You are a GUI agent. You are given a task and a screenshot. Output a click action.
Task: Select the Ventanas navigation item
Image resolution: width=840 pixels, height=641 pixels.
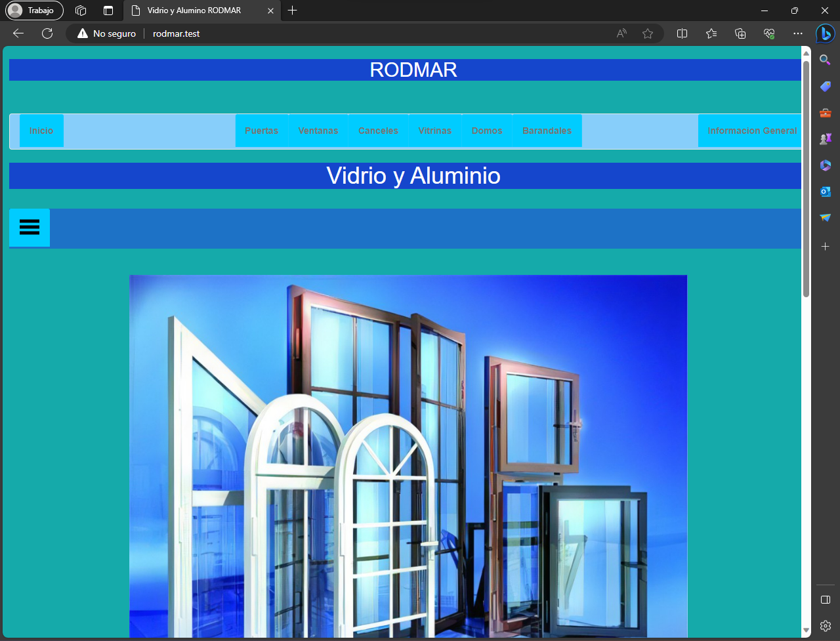click(318, 131)
